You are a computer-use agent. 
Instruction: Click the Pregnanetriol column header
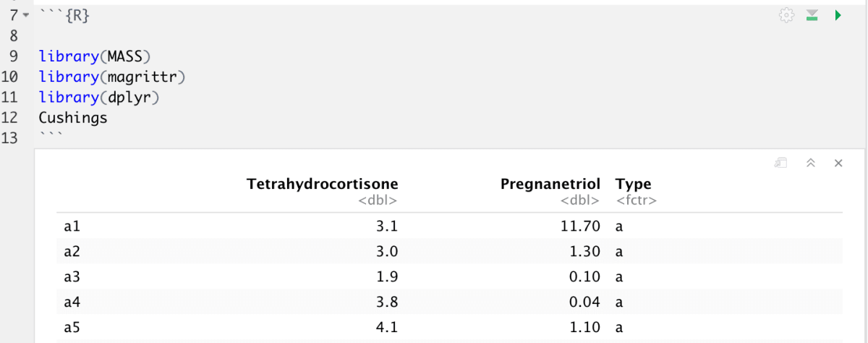click(x=550, y=184)
